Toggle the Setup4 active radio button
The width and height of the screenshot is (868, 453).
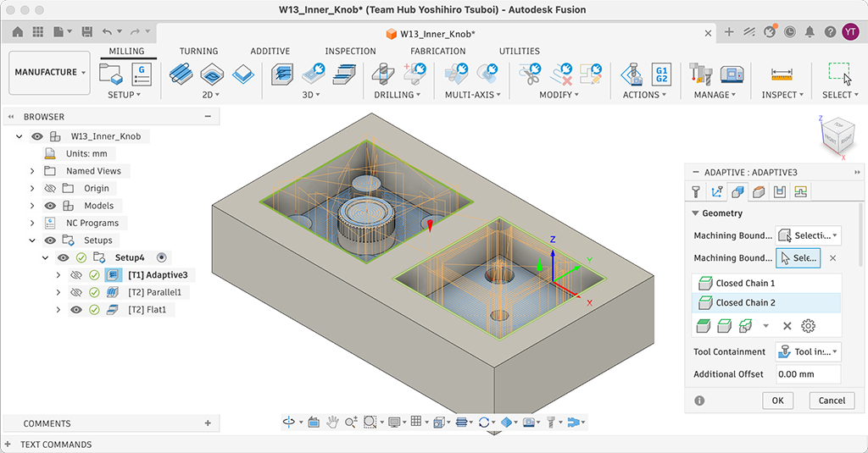coord(161,257)
